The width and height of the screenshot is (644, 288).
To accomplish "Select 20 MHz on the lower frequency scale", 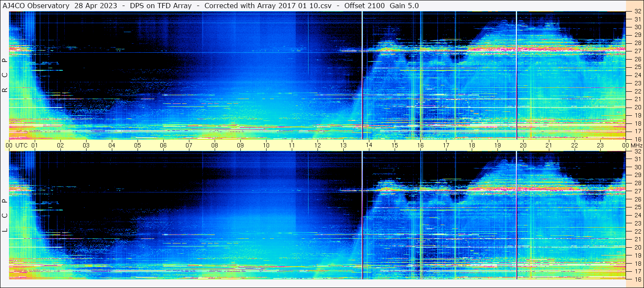I will [637, 247].
